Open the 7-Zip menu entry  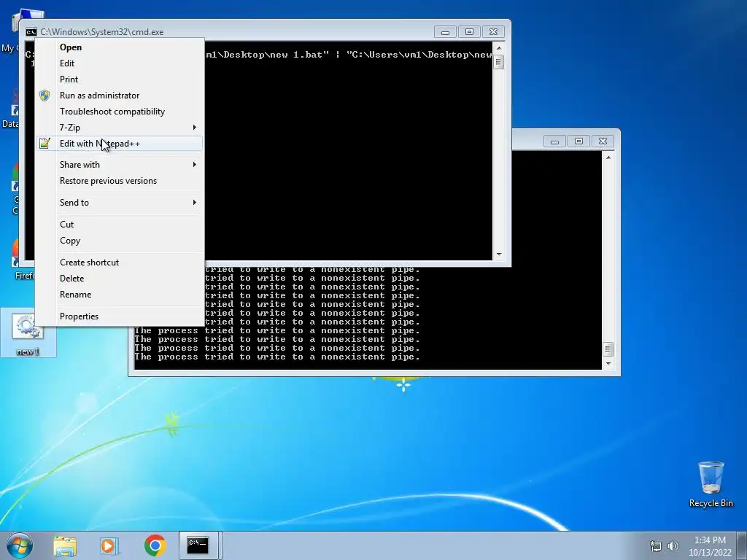pos(120,127)
